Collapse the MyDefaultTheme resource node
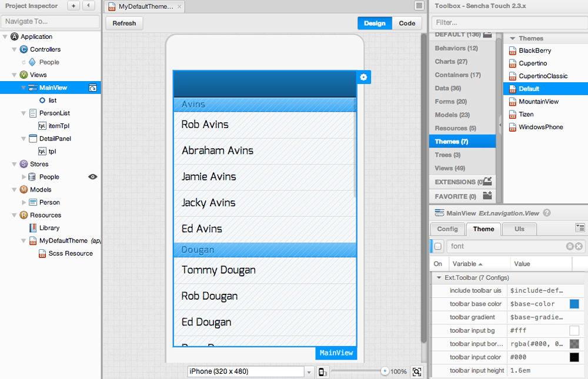Viewport: 588px width, 379px height. [24, 241]
